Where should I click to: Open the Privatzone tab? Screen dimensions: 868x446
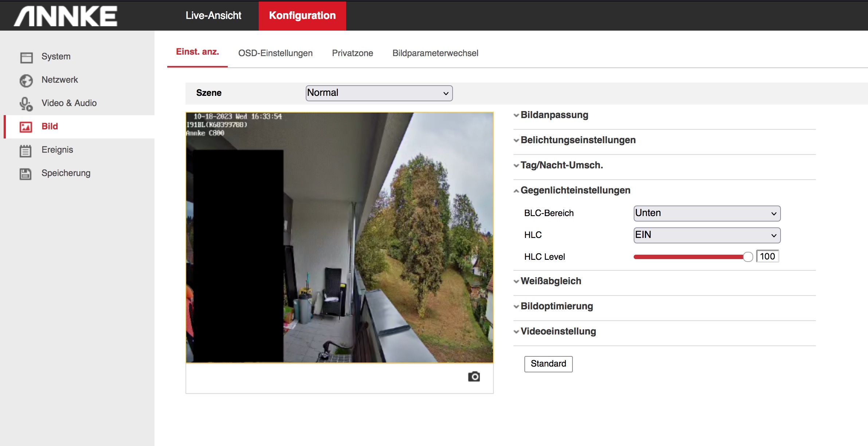click(352, 53)
